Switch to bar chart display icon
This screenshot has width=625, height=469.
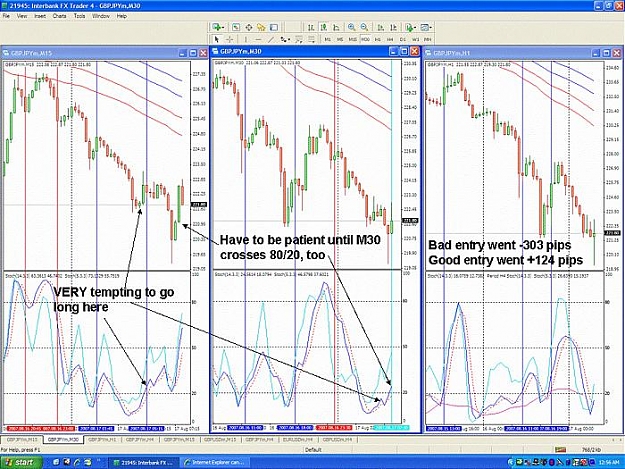311,27
